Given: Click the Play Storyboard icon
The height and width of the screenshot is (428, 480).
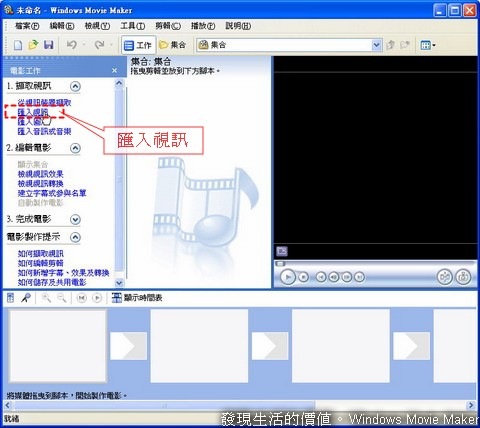Looking at the screenshot, I should point(97,298).
